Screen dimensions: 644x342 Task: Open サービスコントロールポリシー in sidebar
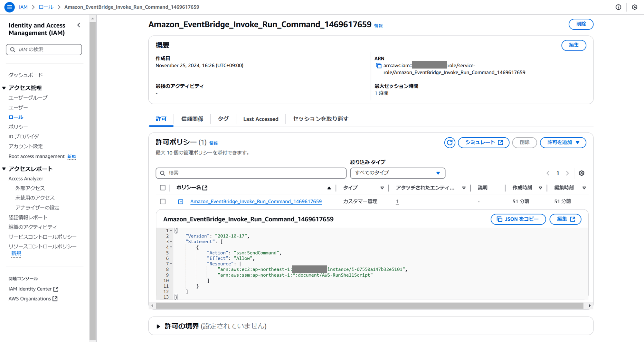pos(43,237)
